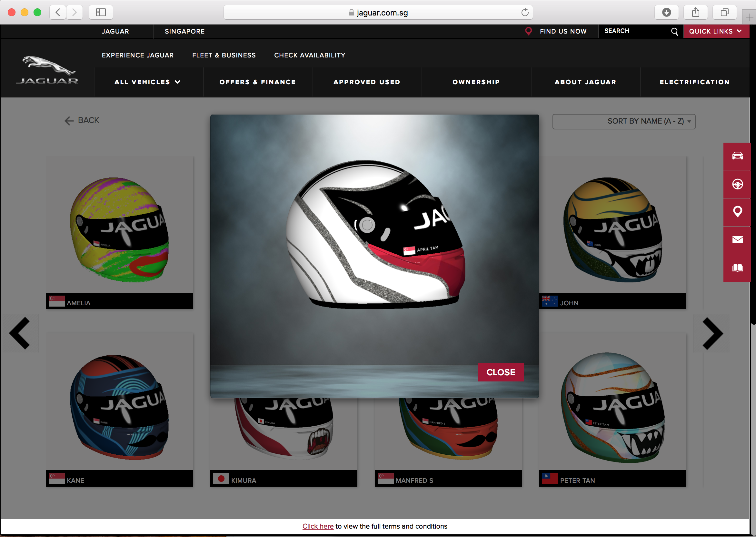The height and width of the screenshot is (537, 756).
Task: Click the back arrow beside BACK
Action: [x=69, y=121]
